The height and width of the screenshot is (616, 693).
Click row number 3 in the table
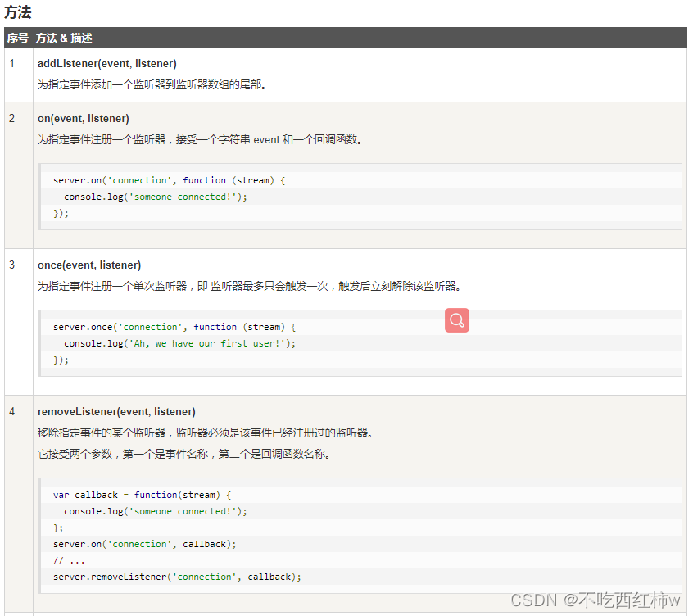point(11,265)
